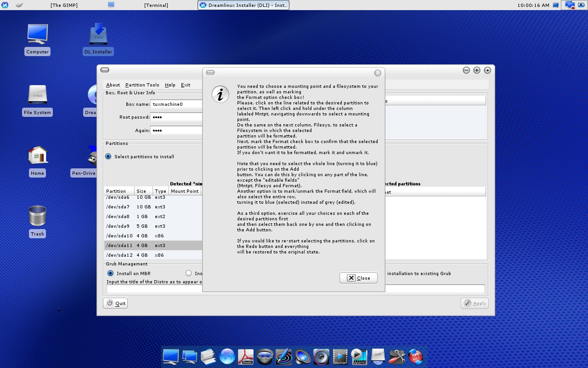Switch to The GIMP taskbar item
Image resolution: width=588 pixels, height=368 pixels.
coord(64,5)
